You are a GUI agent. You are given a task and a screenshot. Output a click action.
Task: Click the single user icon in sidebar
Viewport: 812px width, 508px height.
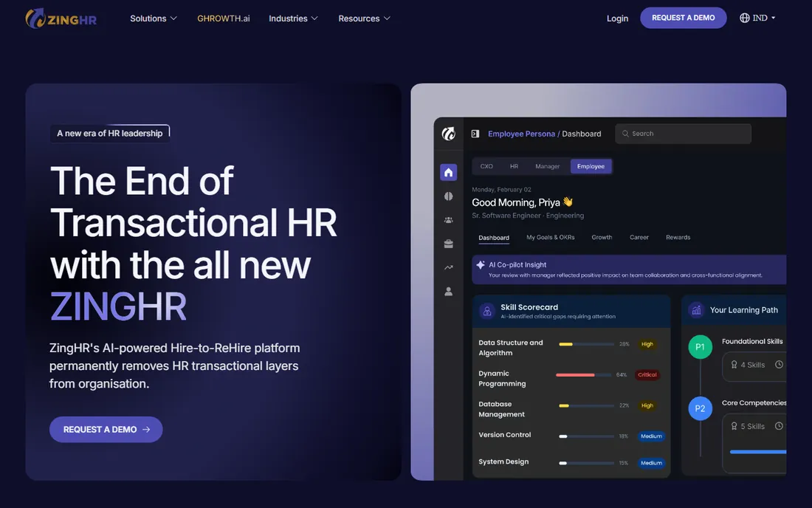(x=449, y=292)
